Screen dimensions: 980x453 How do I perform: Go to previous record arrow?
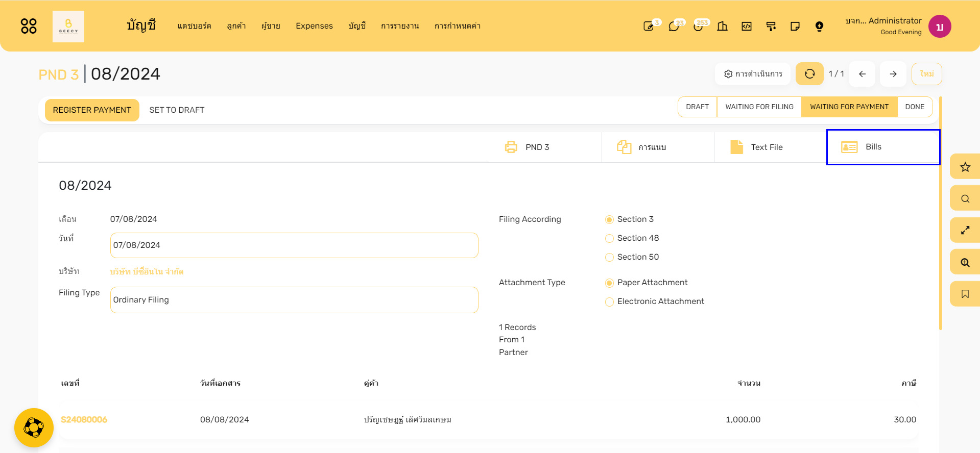(x=862, y=74)
